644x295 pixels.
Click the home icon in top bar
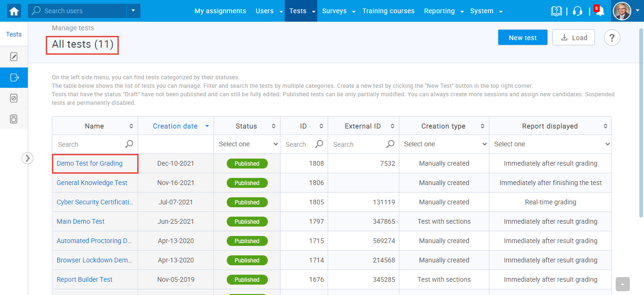14,11
